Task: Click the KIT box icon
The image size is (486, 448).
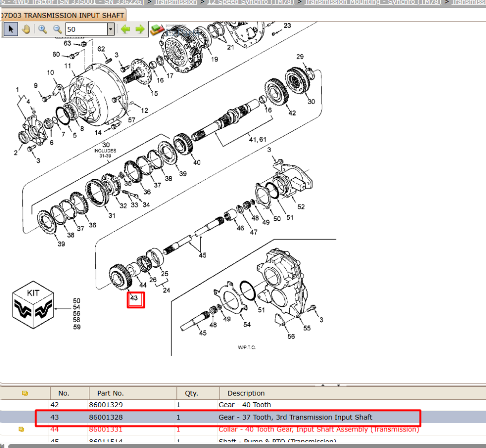Action: click(33, 305)
